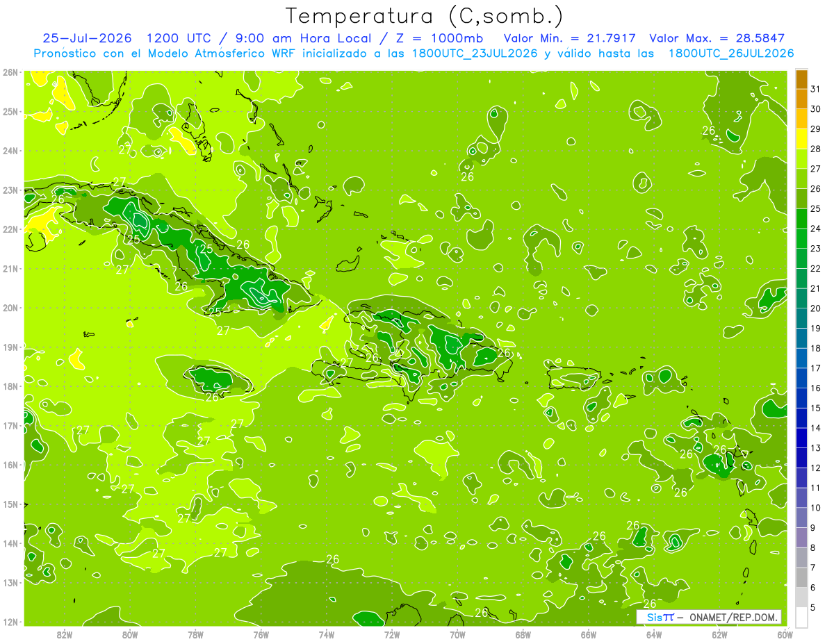Click the legend value 13
The image size is (834, 644).
[815, 448]
